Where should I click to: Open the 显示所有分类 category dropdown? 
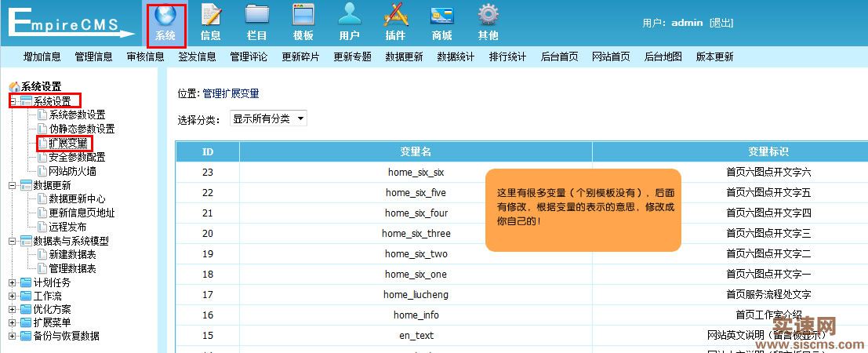coord(268,118)
